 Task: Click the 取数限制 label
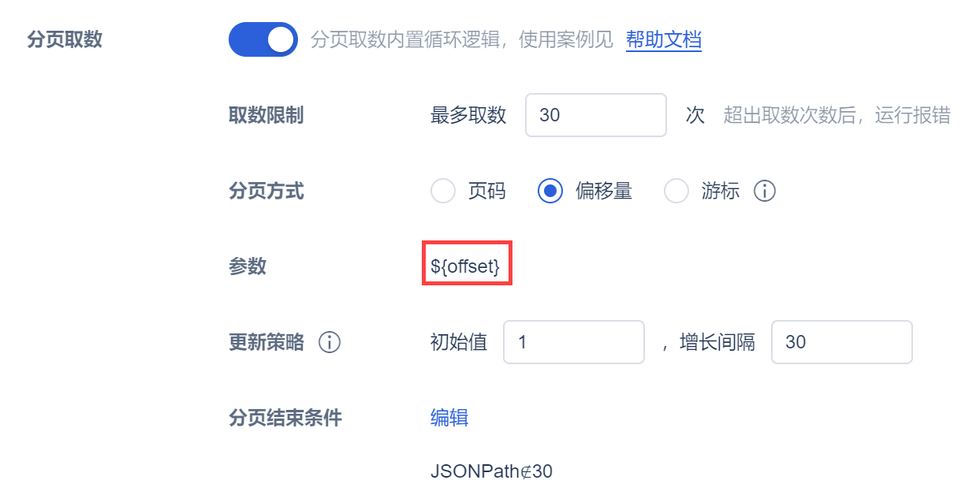(266, 115)
